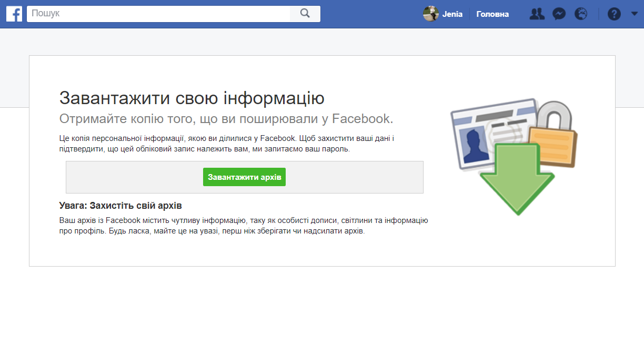
Task: Focus the Пошук search field
Action: (x=158, y=14)
